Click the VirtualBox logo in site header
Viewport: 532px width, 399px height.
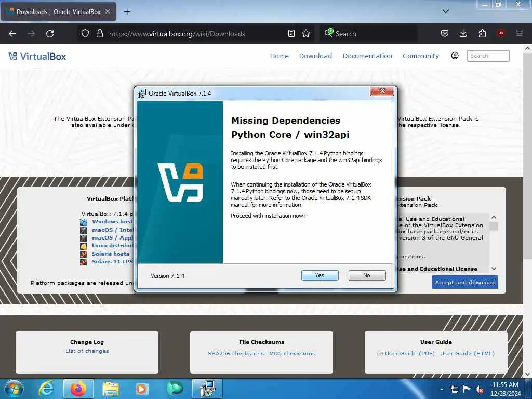point(37,56)
